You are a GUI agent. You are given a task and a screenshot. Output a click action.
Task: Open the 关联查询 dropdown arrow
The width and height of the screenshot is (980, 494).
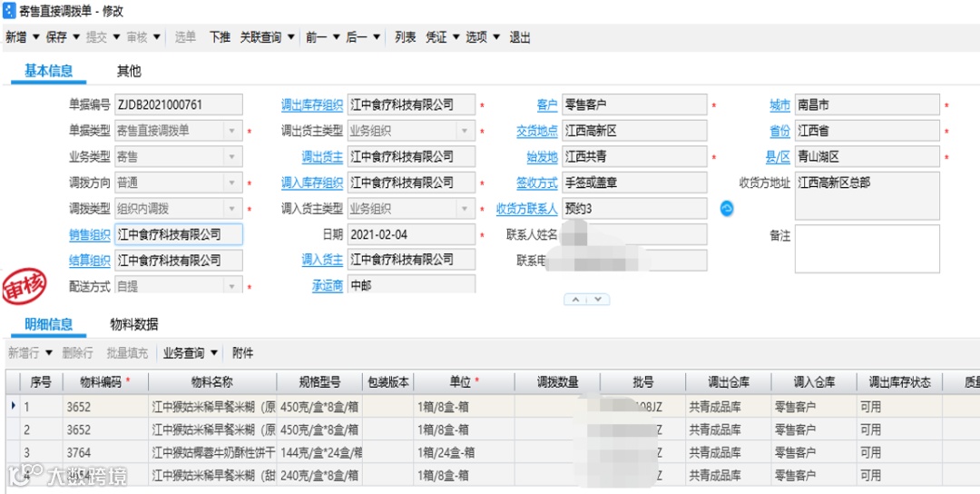tap(290, 37)
